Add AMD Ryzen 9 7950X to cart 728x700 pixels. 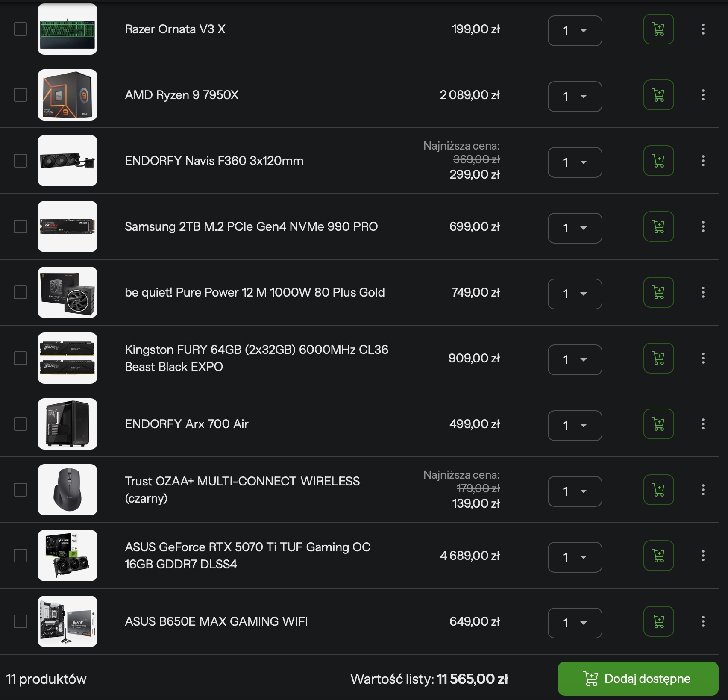(x=658, y=95)
